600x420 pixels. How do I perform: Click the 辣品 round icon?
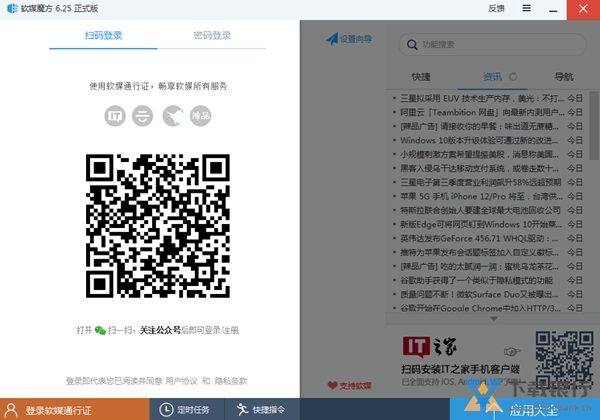pos(200,116)
